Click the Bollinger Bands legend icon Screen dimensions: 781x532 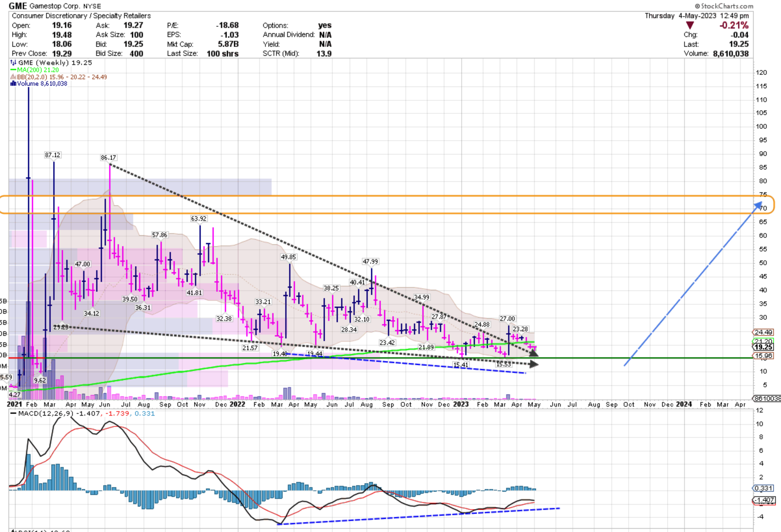click(13, 77)
